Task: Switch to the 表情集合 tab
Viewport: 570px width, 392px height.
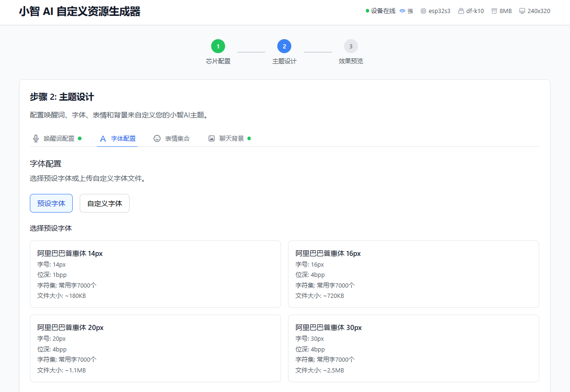Action: (x=172, y=138)
